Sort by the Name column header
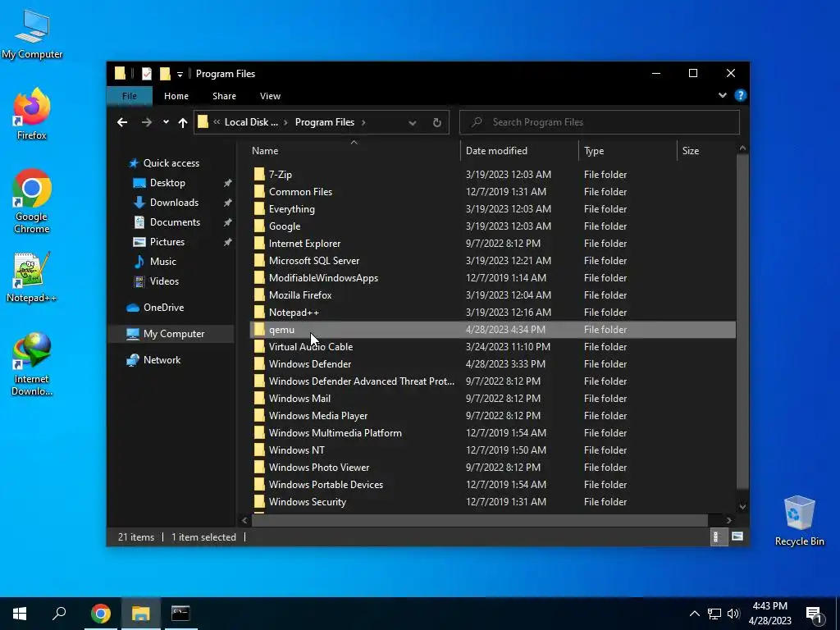Screen dimensions: 840x630 tap(354, 151)
